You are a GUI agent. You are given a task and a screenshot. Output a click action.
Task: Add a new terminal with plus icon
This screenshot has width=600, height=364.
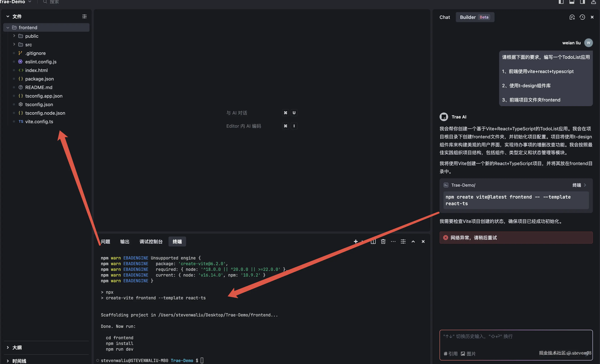(x=355, y=241)
